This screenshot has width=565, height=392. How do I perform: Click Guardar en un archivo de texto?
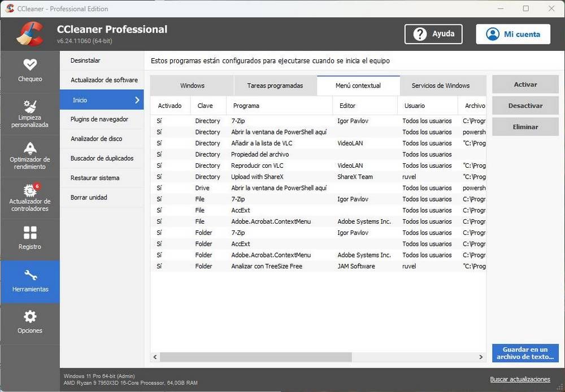click(x=525, y=353)
